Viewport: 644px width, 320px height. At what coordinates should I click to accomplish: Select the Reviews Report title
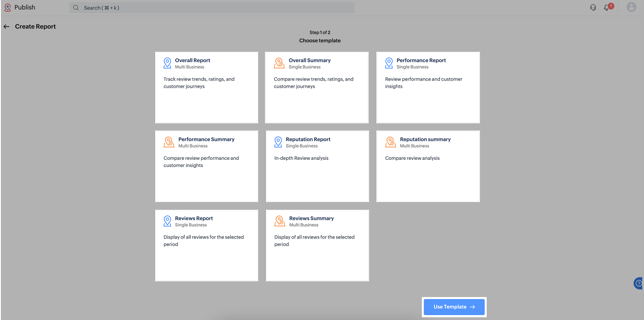194,218
